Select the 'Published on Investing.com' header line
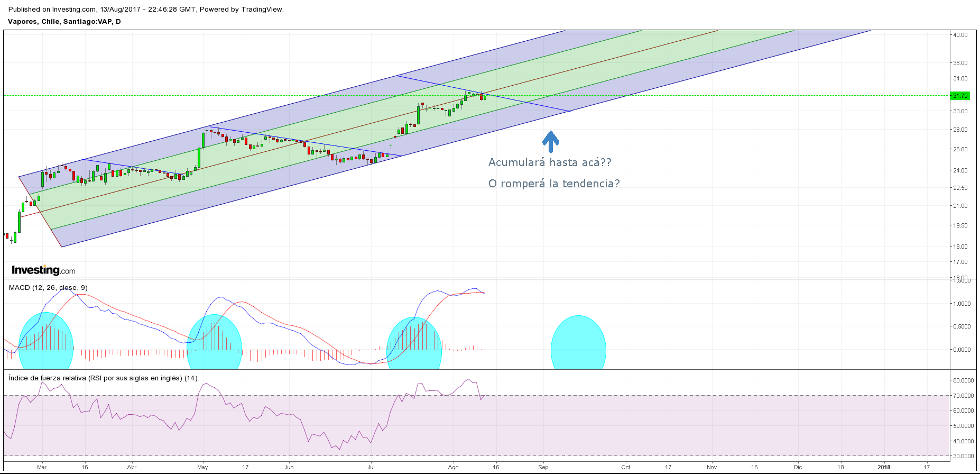 (x=146, y=9)
